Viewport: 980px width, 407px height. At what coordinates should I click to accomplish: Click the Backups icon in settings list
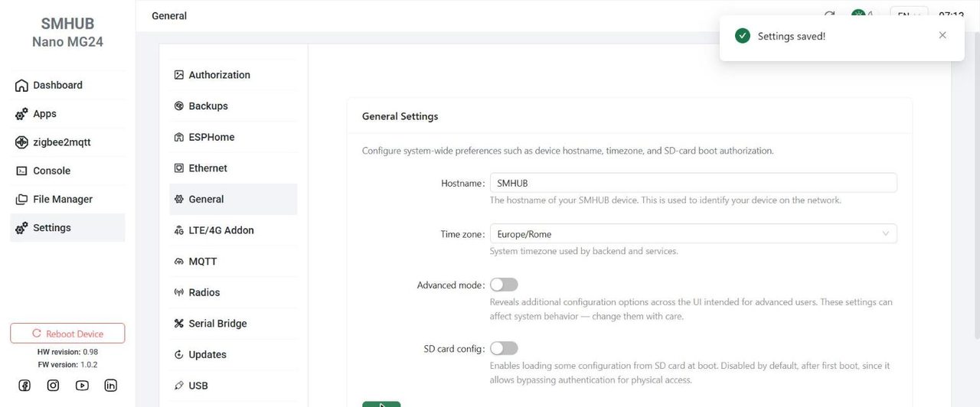coord(179,106)
